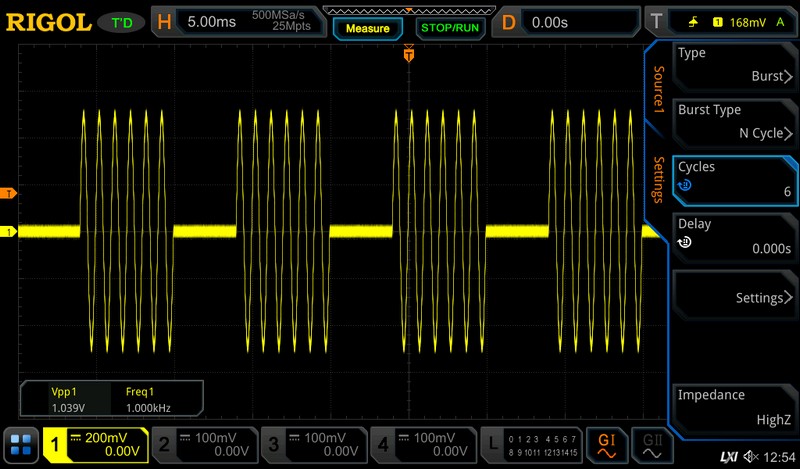Select the Cycles value field
This screenshot has width=800, height=469.
[733, 178]
